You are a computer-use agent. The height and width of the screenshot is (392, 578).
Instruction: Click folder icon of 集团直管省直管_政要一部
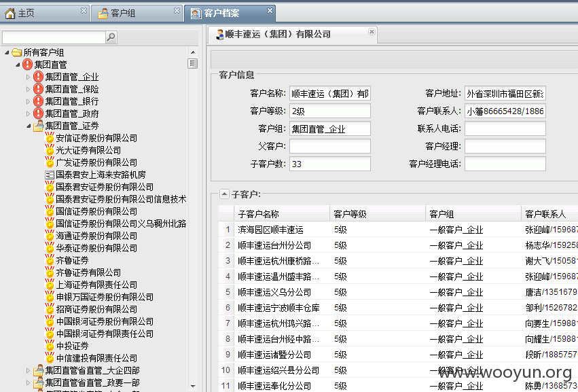[x=38, y=382]
